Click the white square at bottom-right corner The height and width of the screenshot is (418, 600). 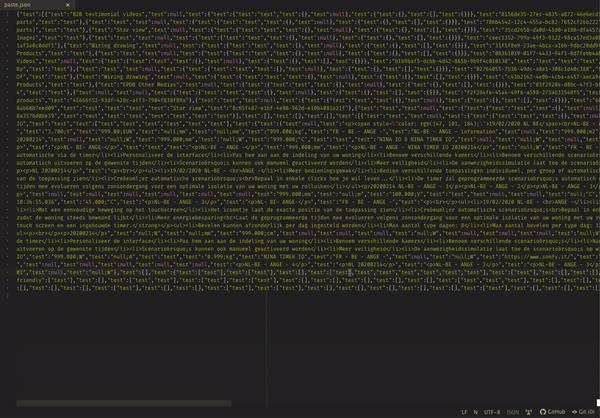(598, 403)
